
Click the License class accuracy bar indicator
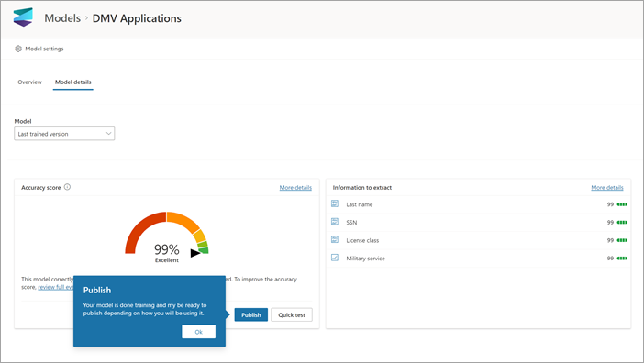[x=622, y=240]
